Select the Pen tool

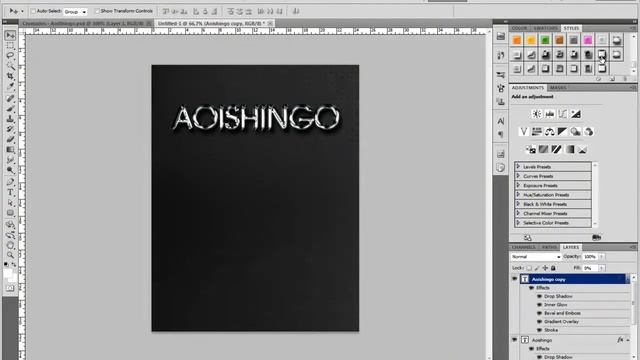click(x=10, y=182)
